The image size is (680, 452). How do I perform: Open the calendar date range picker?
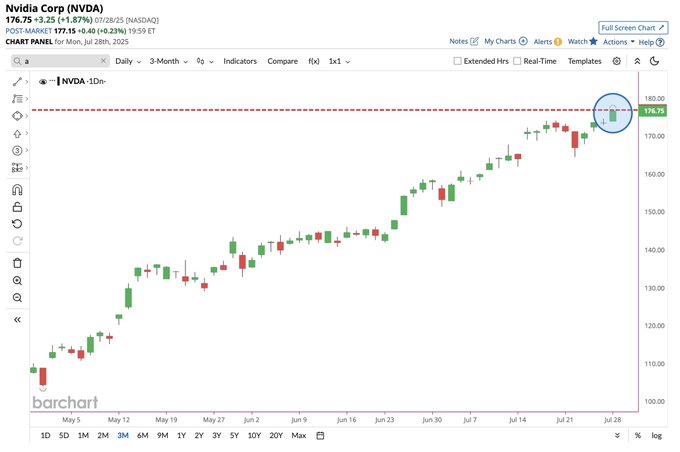320,436
